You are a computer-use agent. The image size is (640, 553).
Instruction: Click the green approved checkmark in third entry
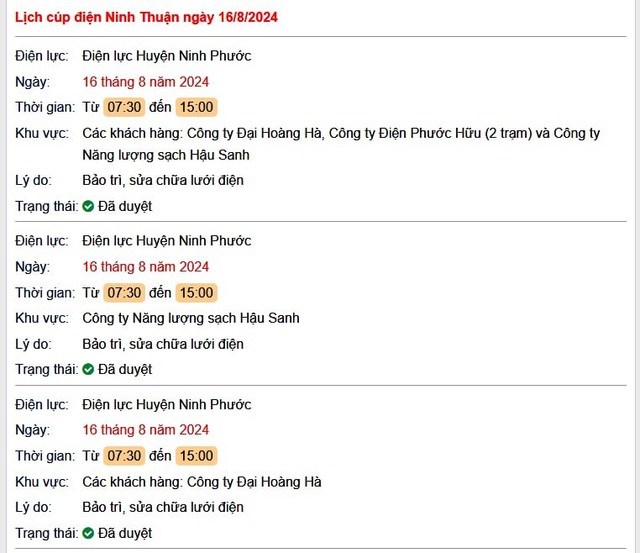point(88,533)
